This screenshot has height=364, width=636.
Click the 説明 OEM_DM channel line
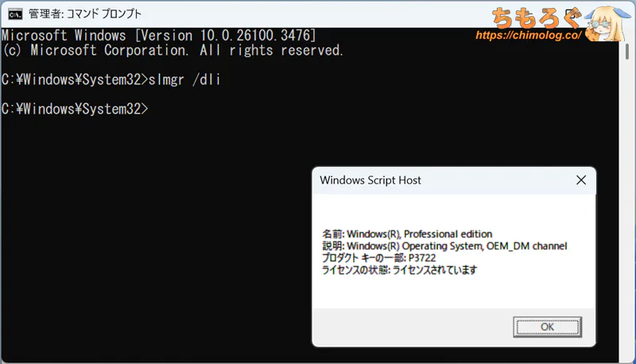point(444,246)
